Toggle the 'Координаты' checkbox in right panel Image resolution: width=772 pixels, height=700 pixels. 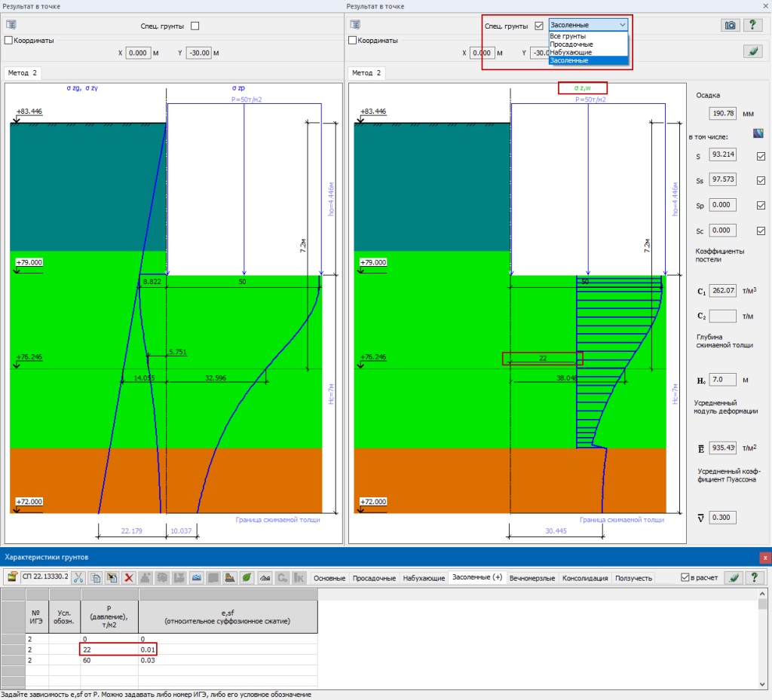351,41
